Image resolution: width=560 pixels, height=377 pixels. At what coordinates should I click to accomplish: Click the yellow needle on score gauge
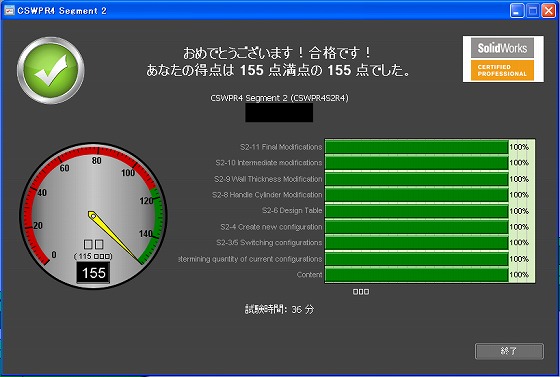click(115, 237)
